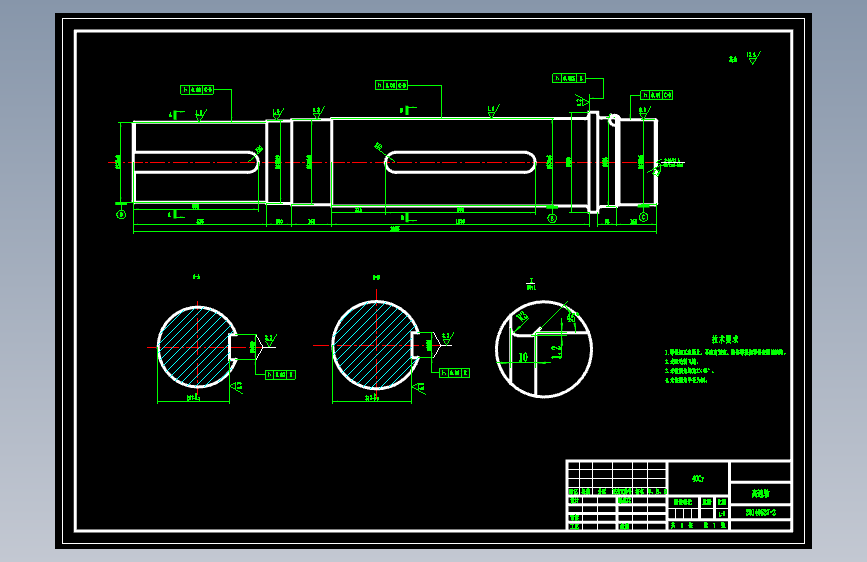Click the tolerance frame beside the middle section
Viewport: 867px width, 562px height.
455,373
